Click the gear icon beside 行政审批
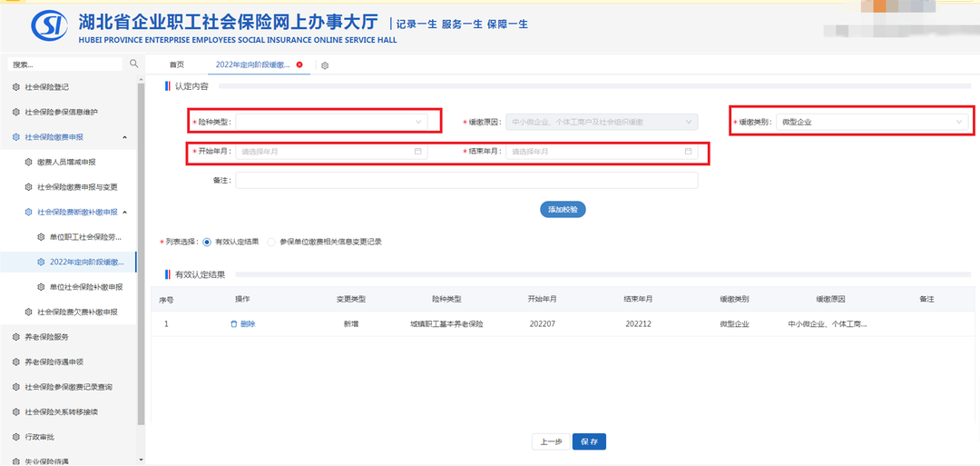The width and height of the screenshot is (980, 466). 15,437
